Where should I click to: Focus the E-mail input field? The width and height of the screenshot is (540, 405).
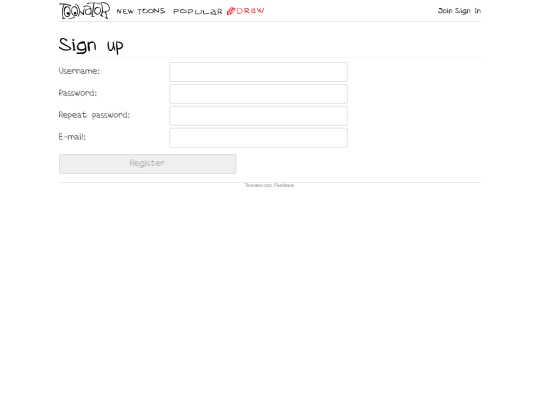coord(258,138)
